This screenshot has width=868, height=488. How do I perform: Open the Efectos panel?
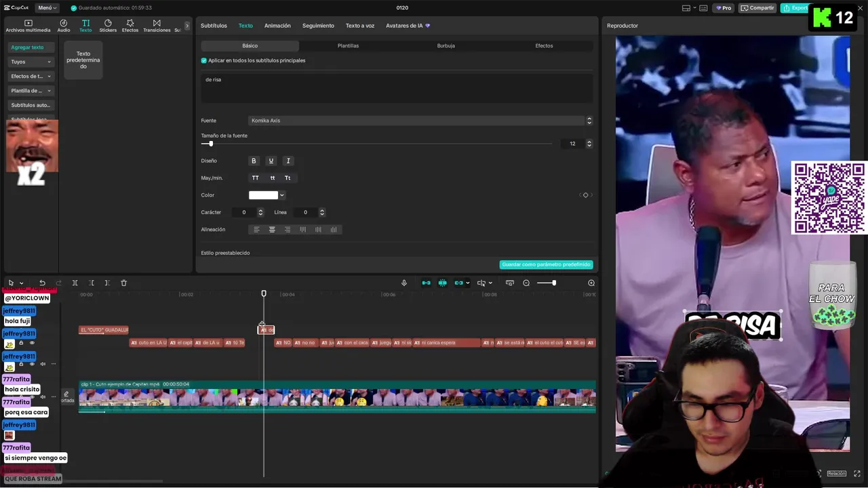point(130,26)
